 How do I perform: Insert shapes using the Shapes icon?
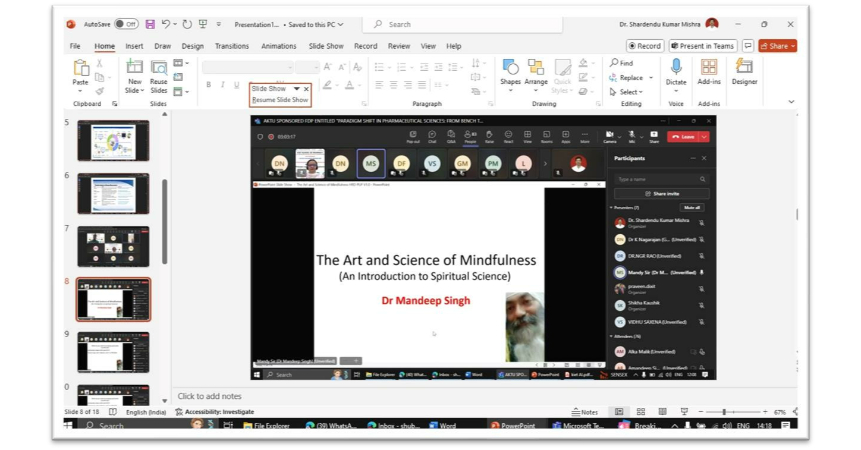tap(510, 68)
